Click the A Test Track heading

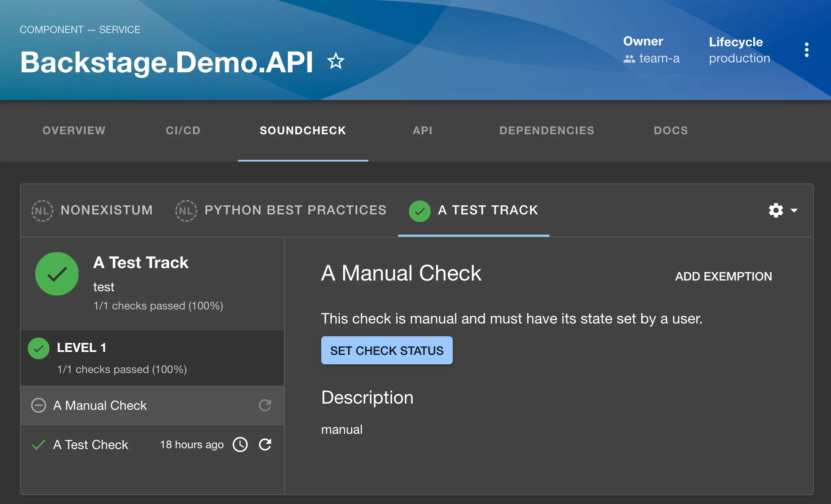click(141, 263)
